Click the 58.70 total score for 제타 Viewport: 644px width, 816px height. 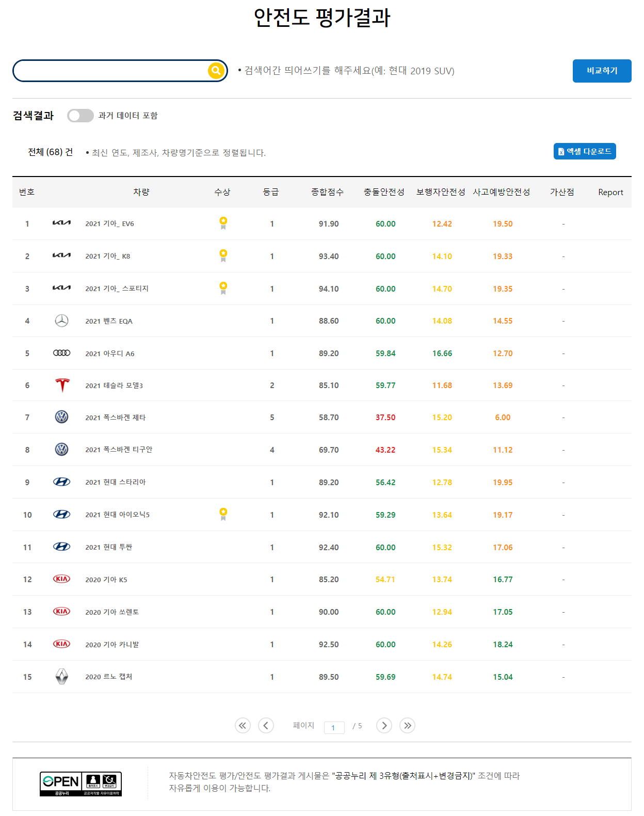[x=329, y=418]
